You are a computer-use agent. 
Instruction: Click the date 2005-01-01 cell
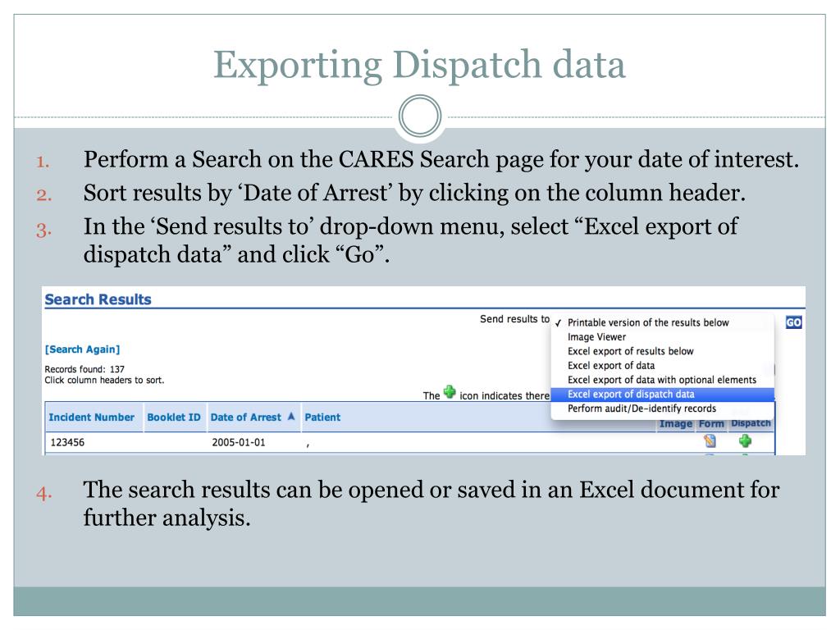tap(239, 442)
